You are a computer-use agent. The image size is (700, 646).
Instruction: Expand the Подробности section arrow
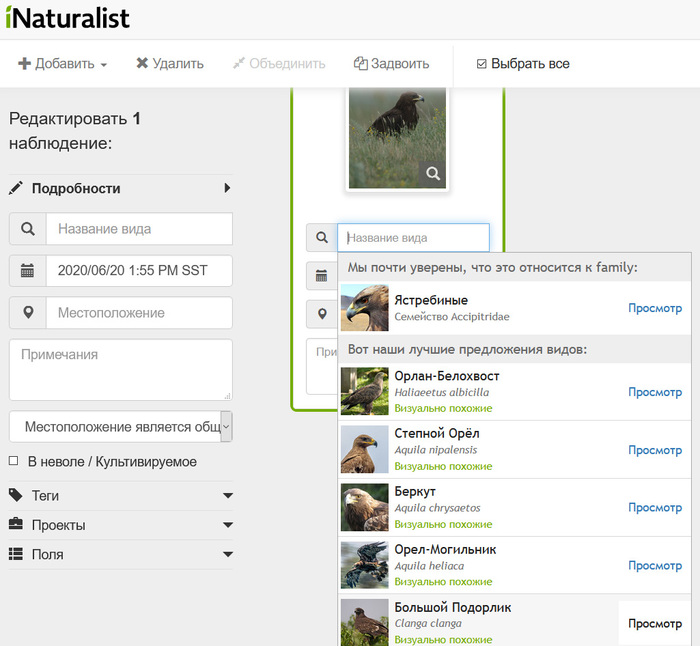(227, 188)
